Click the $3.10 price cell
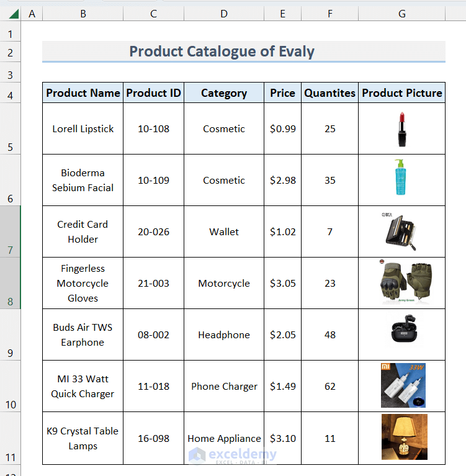466x476 pixels. (282, 438)
